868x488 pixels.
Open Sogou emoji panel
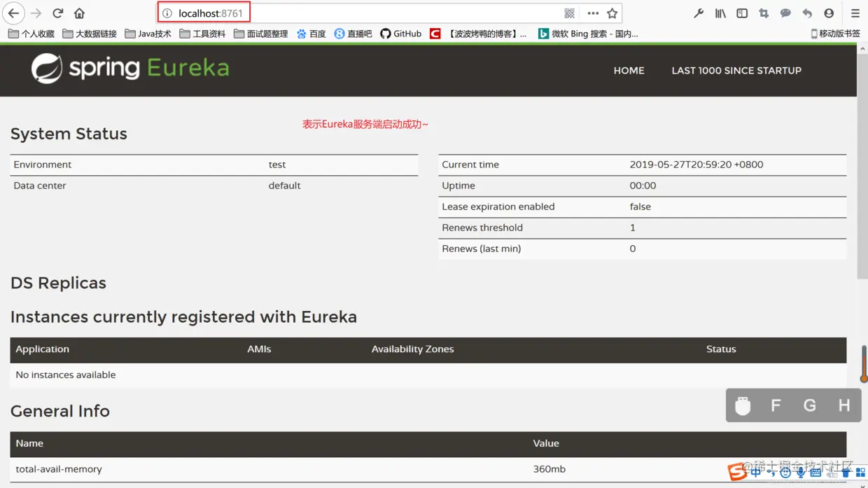tap(786, 473)
